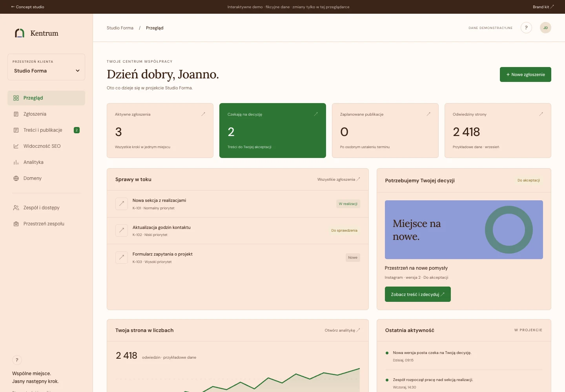Click the arrow icon on the Czekają na decyzję card

[316, 114]
